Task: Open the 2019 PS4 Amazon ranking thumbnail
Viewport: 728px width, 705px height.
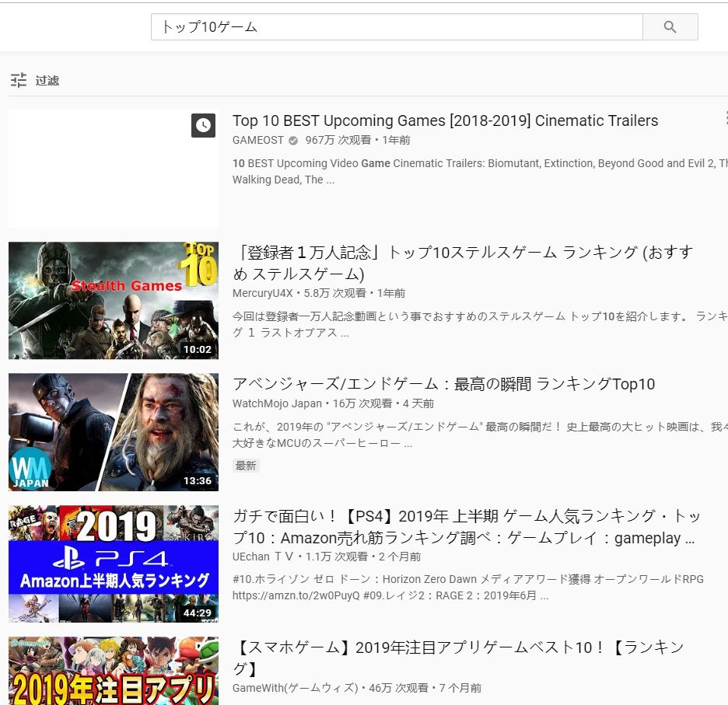Action: (114, 564)
